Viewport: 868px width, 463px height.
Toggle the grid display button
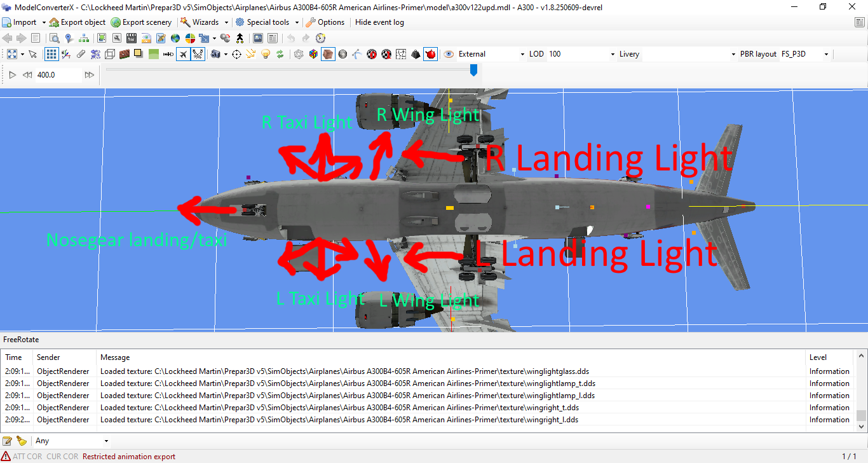[51, 54]
